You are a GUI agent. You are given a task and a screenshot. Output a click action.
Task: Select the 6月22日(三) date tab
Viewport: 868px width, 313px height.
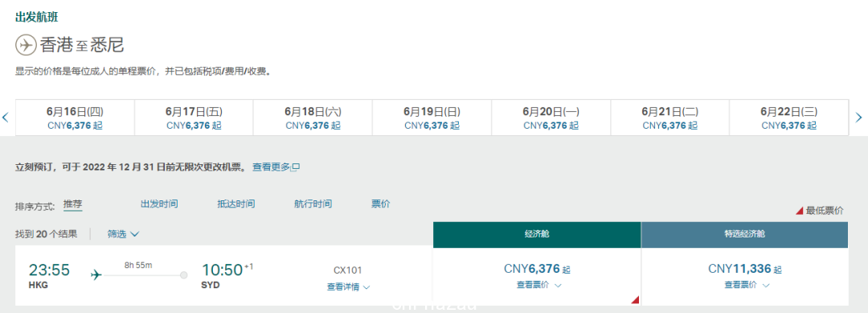[789, 117]
